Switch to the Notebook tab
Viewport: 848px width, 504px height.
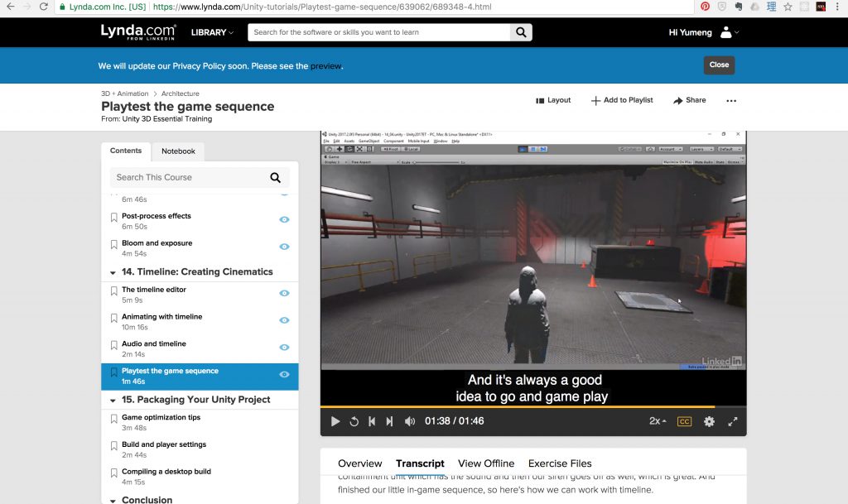pos(178,151)
